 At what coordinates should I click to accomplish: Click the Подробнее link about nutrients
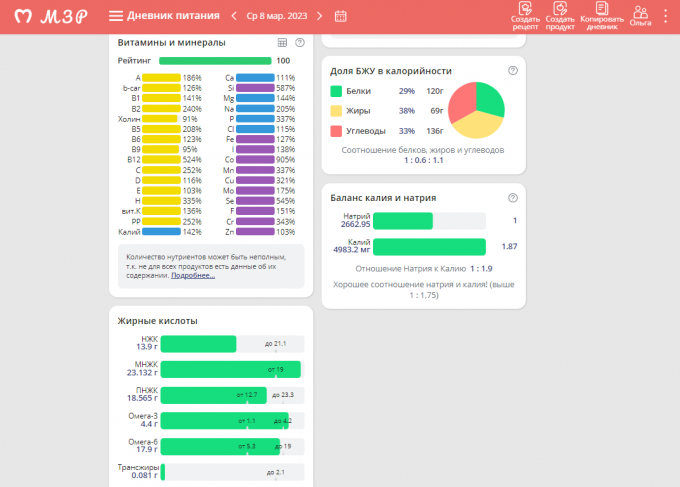[x=193, y=275]
